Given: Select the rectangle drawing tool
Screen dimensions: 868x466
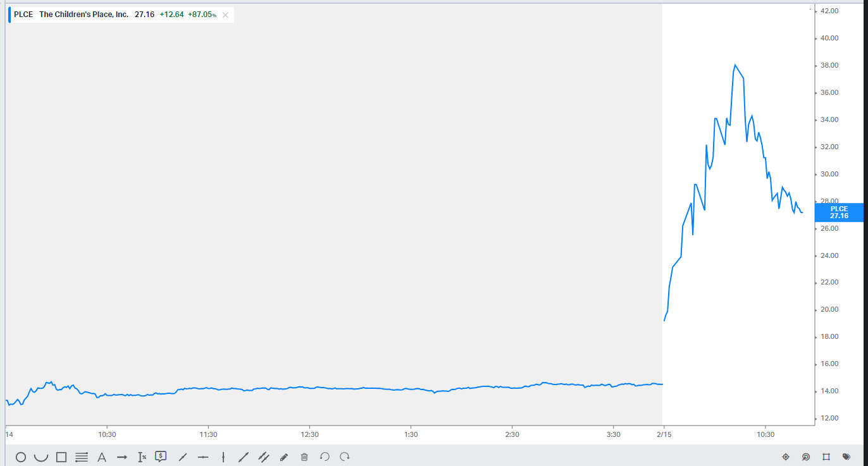Looking at the screenshot, I should [61, 457].
